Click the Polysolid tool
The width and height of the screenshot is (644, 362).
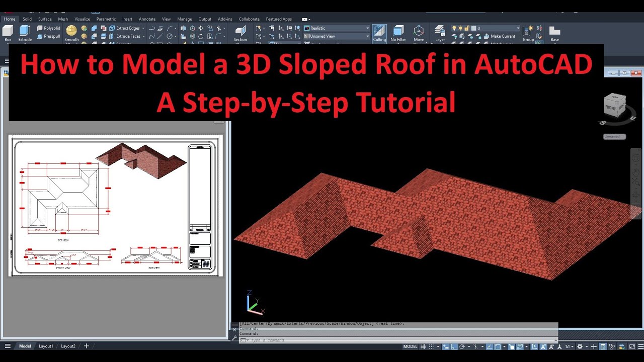point(48,28)
